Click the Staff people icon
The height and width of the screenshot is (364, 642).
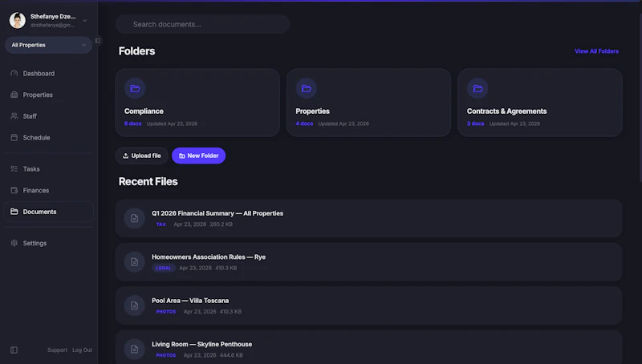(x=14, y=116)
